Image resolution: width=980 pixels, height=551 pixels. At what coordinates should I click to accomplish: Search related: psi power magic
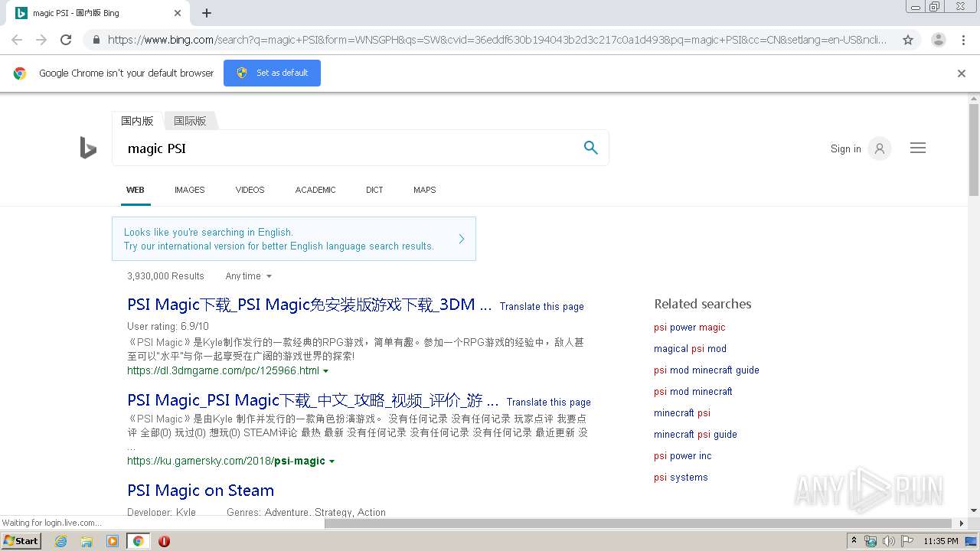689,327
